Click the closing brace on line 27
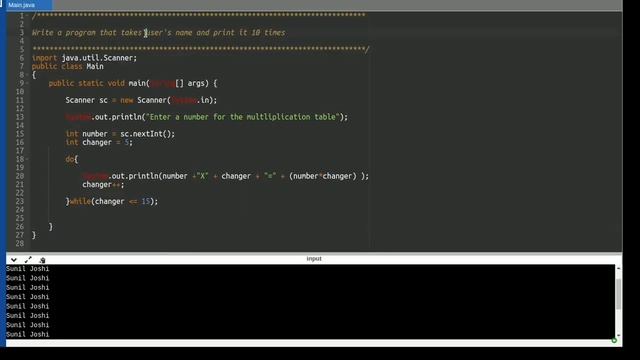 tap(34, 235)
